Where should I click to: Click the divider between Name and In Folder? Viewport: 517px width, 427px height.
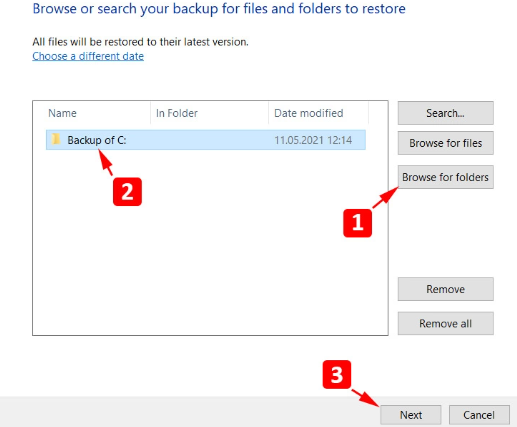150,113
